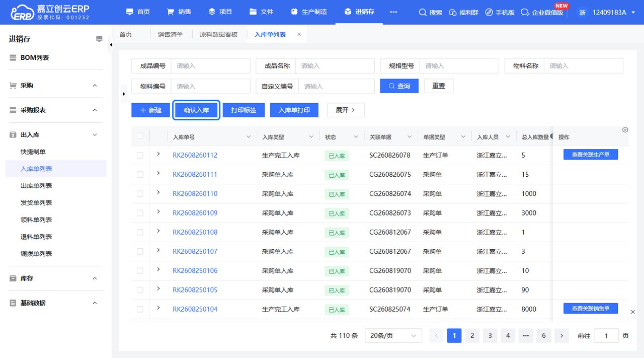
Task: Expand row details for RK2608250108
Action: point(158,231)
